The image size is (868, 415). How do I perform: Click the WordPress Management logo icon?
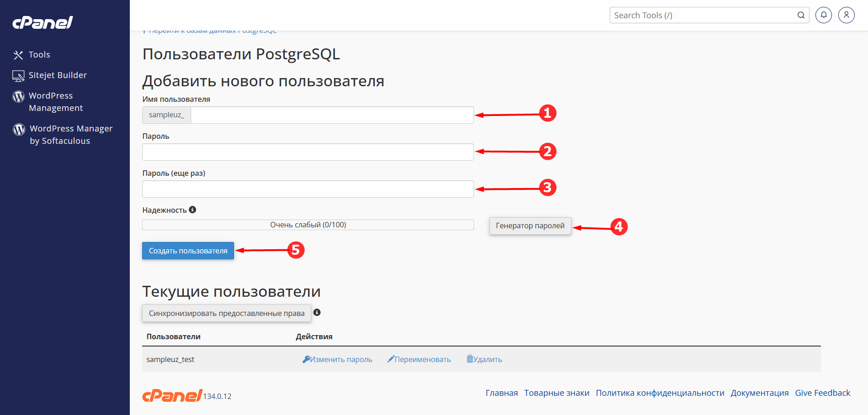coord(19,96)
